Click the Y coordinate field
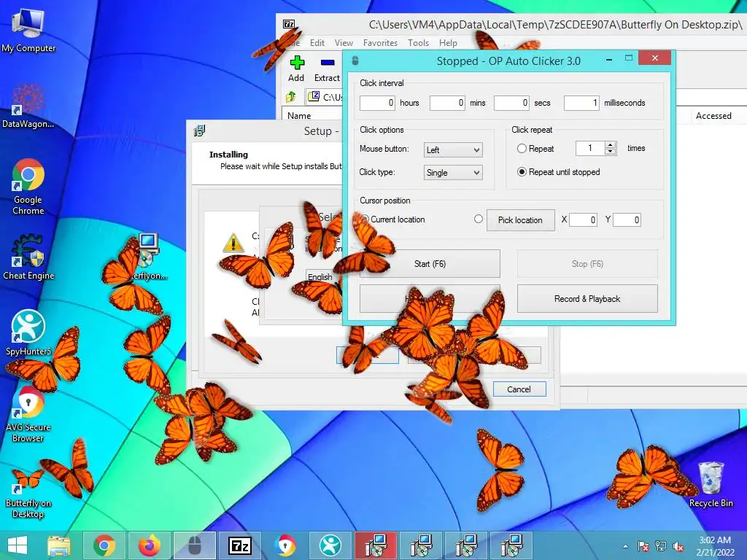 (x=627, y=219)
